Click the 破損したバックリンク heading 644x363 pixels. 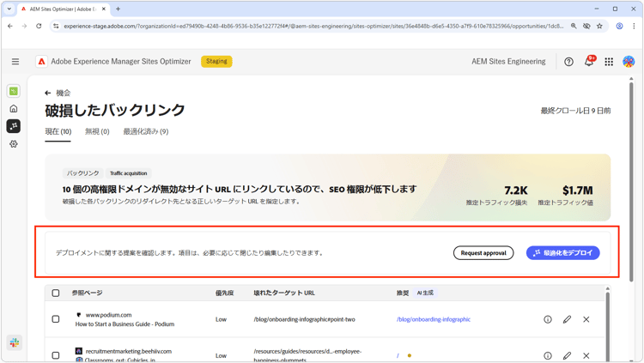tap(115, 110)
